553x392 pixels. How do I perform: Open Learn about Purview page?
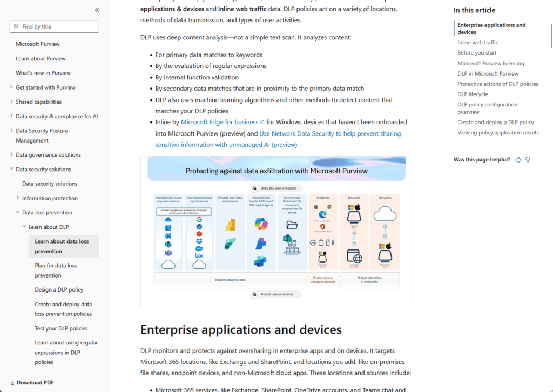(x=41, y=58)
